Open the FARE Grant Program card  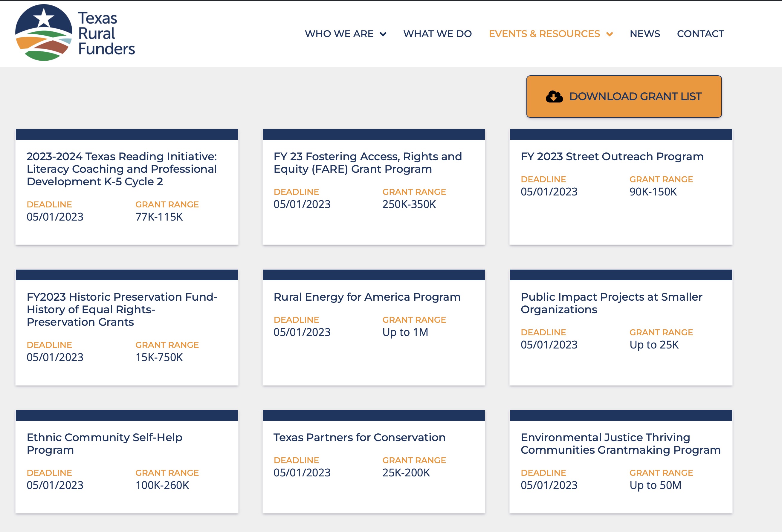(367, 163)
